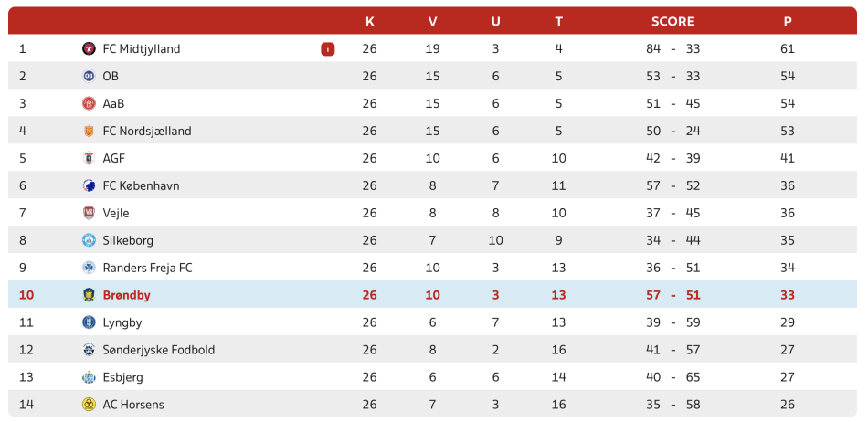Click the Silkeborg club crest
The height and width of the screenshot is (422, 868).
pos(89,240)
